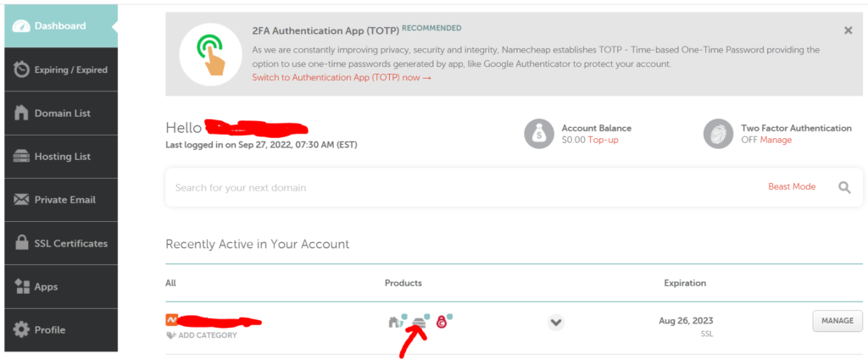Viewport: 868px width, 359px height.
Task: Click the Two Factor Authentication fingerprint icon
Action: (718, 134)
